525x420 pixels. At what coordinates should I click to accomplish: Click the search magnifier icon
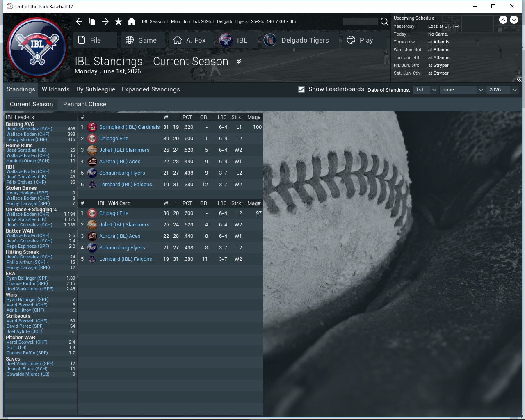384,21
